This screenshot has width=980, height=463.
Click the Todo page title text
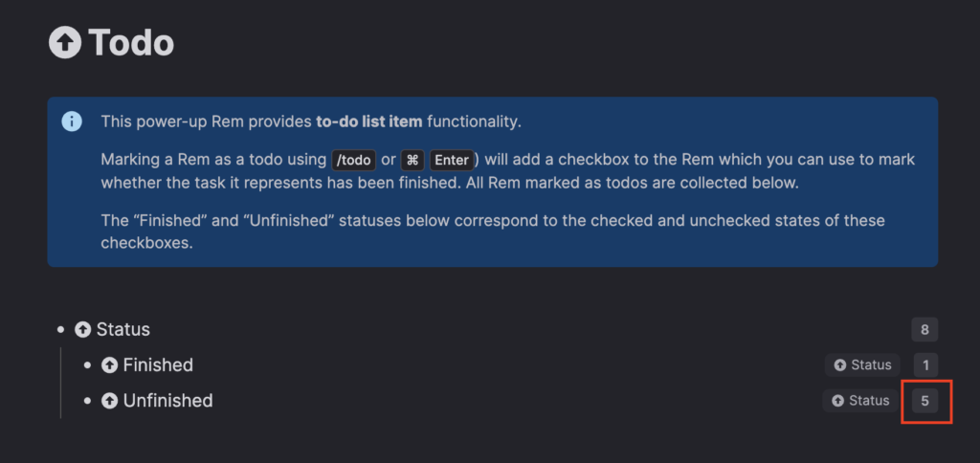click(131, 43)
